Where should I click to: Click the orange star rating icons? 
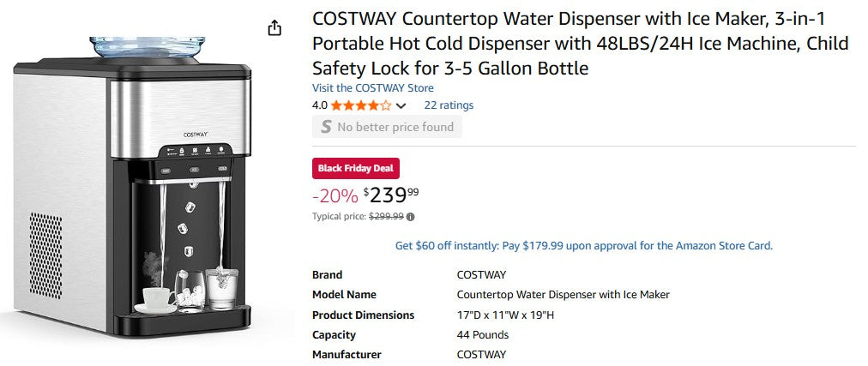tap(361, 105)
